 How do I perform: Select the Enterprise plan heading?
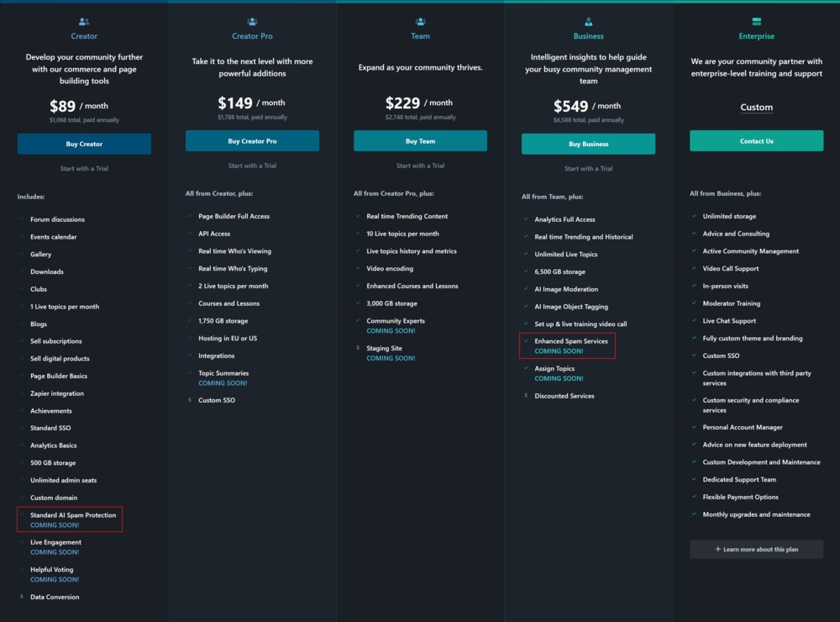coord(757,36)
